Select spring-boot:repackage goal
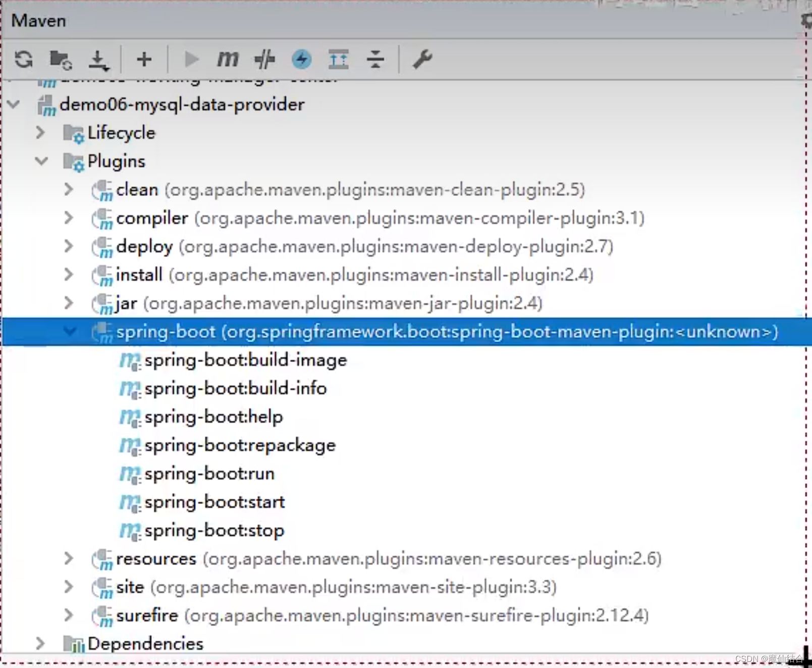This screenshot has height=668, width=812. [240, 445]
